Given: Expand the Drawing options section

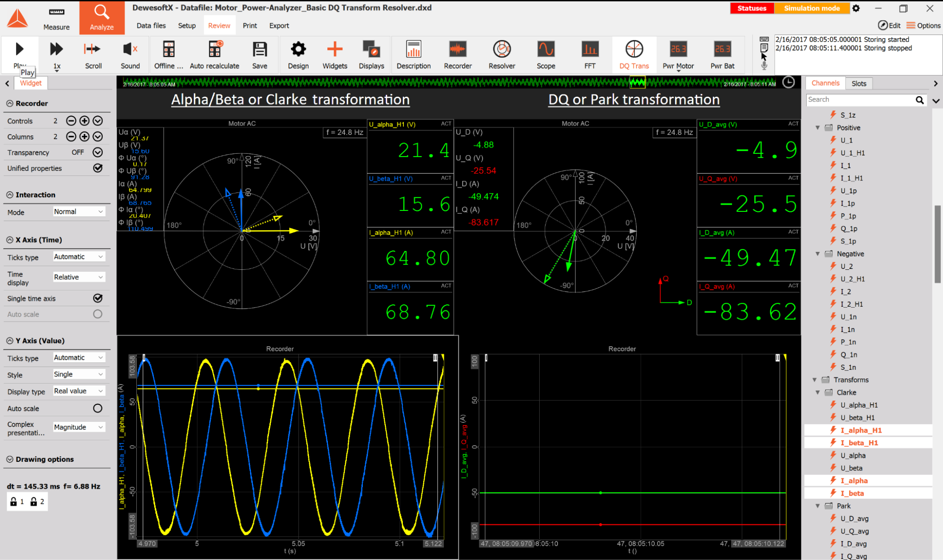Looking at the screenshot, I should coord(9,459).
